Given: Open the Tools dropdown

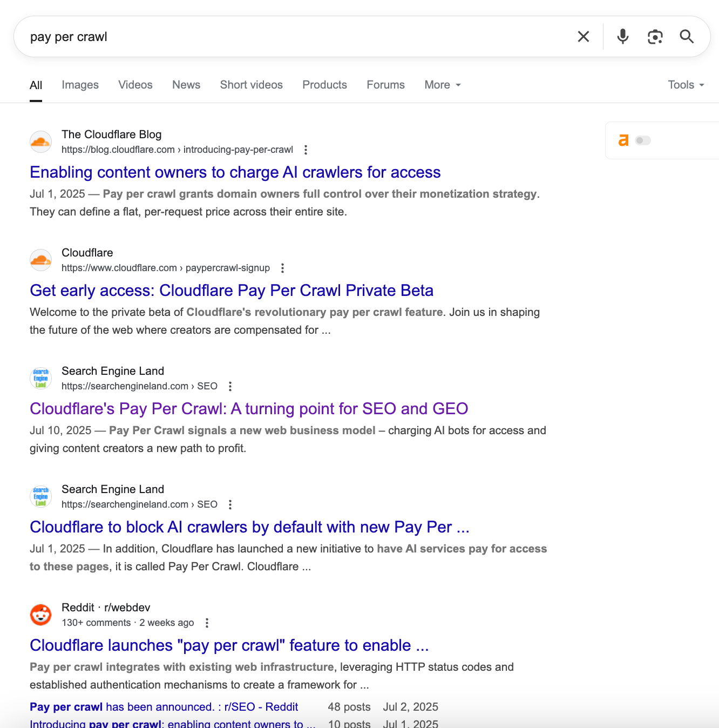Looking at the screenshot, I should coord(685,85).
